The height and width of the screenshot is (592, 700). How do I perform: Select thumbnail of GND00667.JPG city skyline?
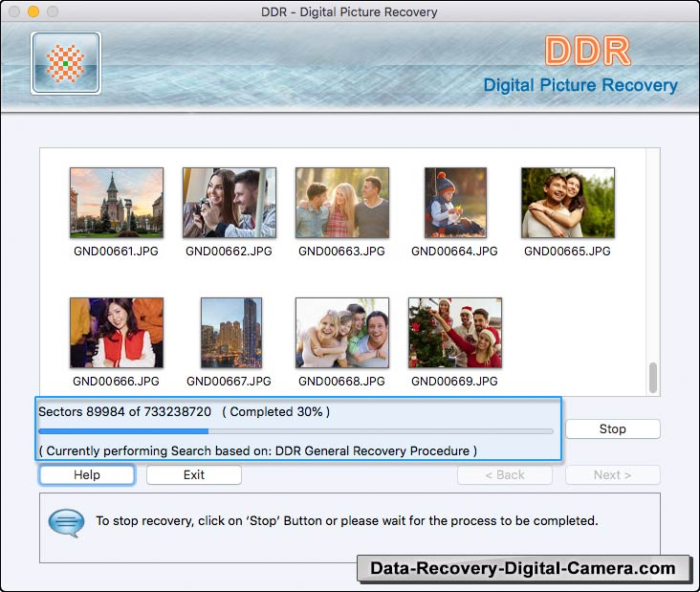[x=231, y=333]
